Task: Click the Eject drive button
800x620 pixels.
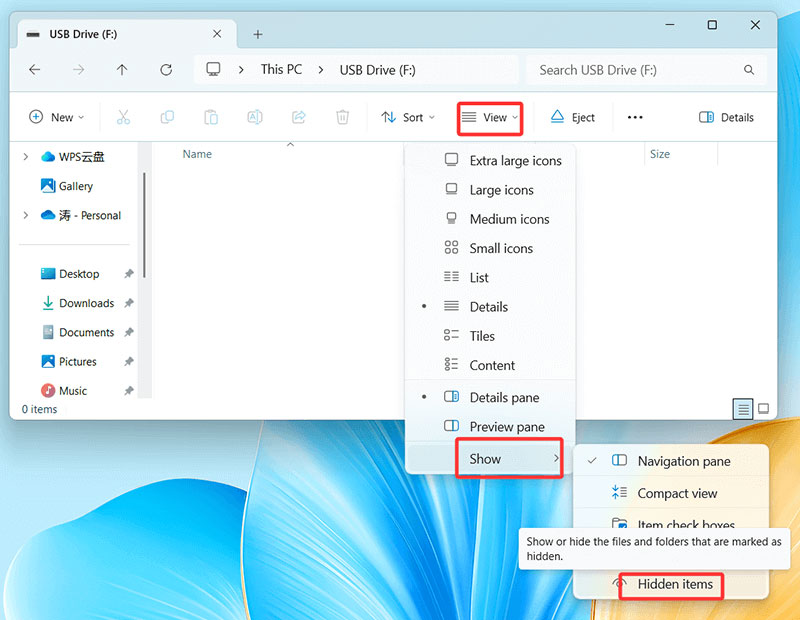Action: [x=572, y=117]
